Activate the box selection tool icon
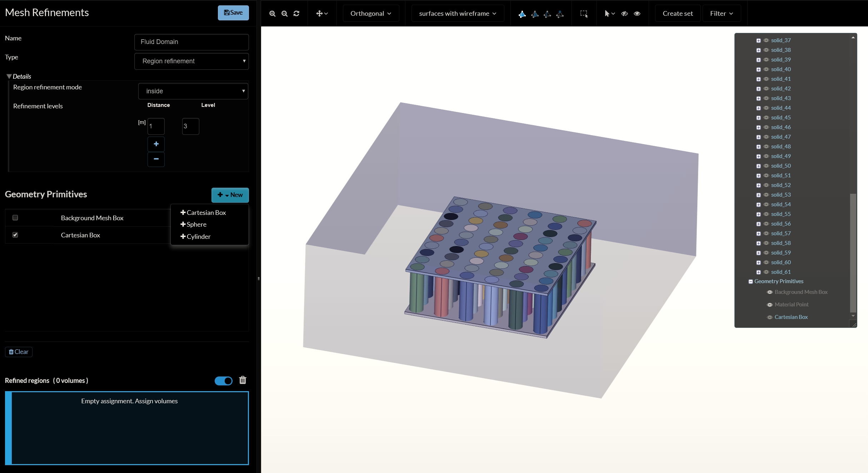The height and width of the screenshot is (473, 868). pos(584,14)
